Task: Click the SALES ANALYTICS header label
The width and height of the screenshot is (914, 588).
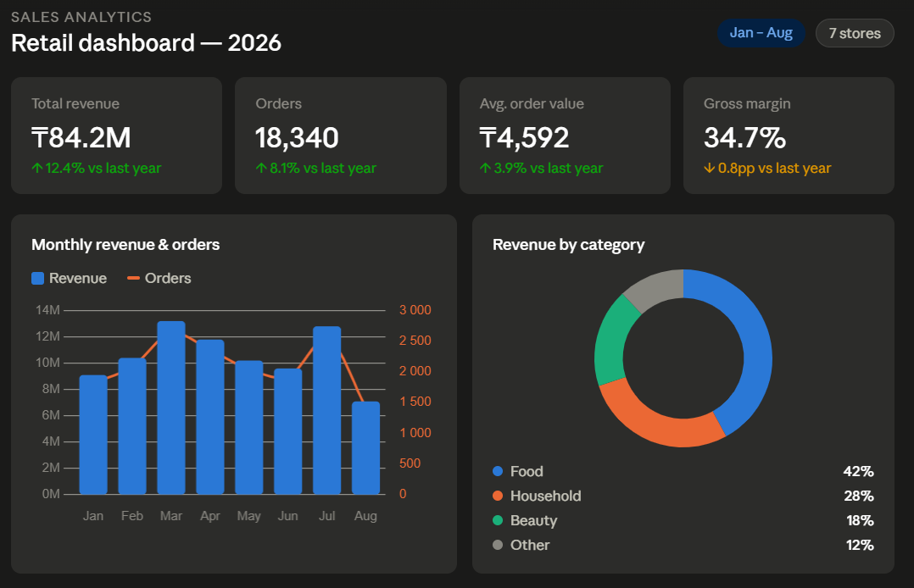Action: coord(81,17)
